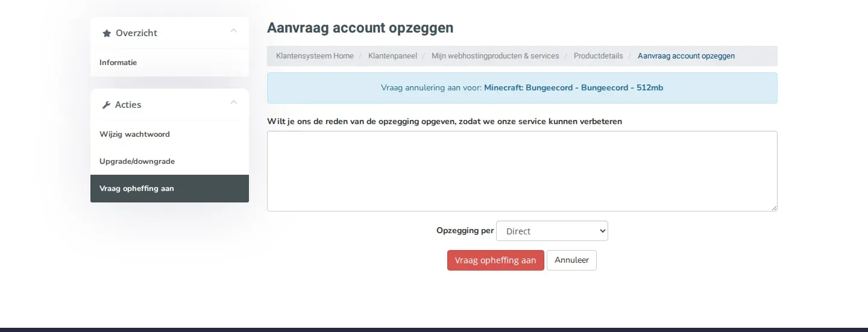Click the red Vraag opheffing aan button

495,260
